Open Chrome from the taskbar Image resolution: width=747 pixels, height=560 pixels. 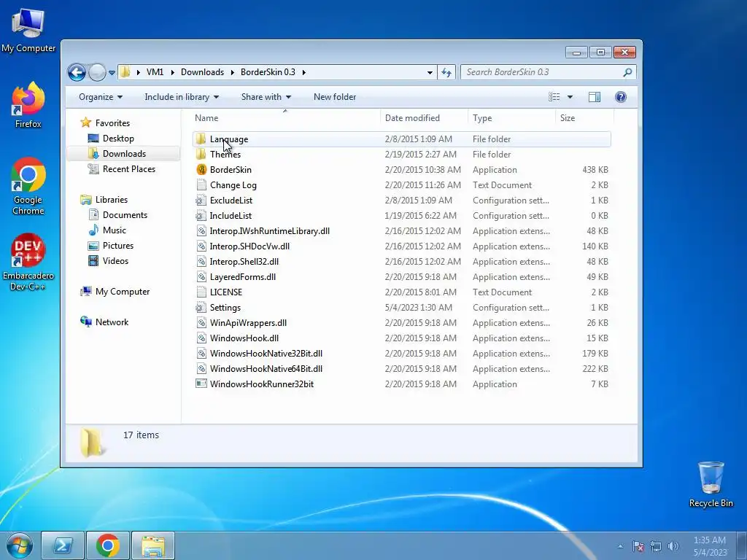(x=108, y=545)
